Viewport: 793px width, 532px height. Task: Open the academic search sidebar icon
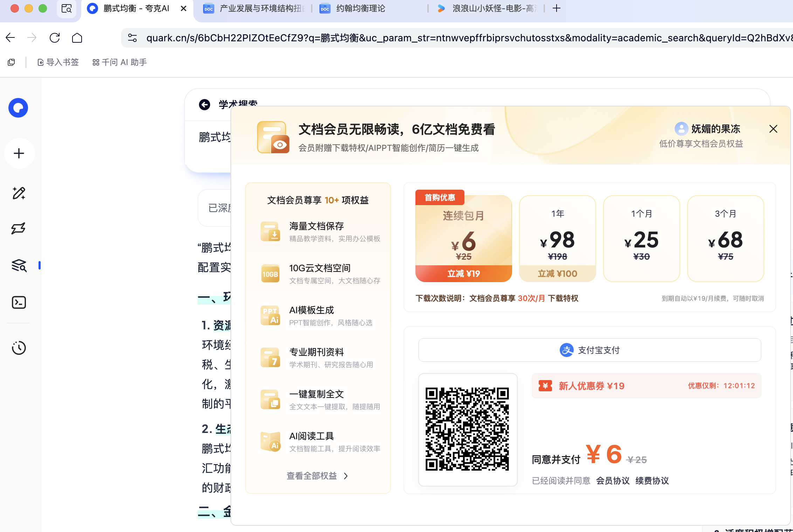point(19,266)
